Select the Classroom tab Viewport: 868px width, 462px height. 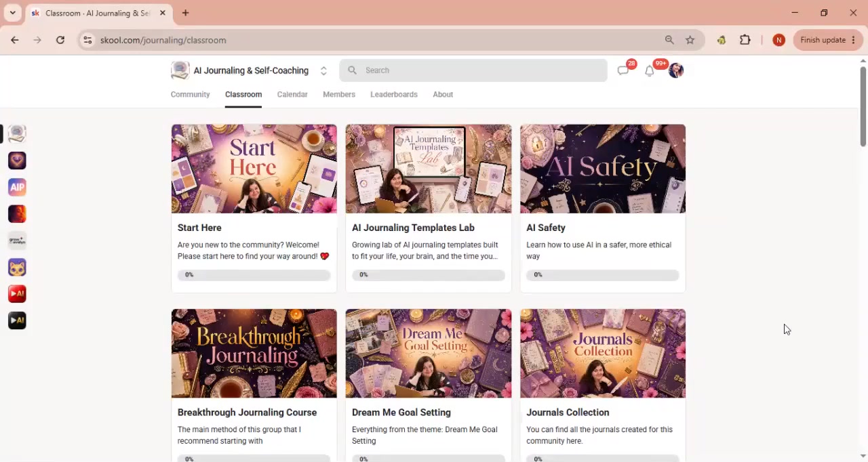pos(243,94)
